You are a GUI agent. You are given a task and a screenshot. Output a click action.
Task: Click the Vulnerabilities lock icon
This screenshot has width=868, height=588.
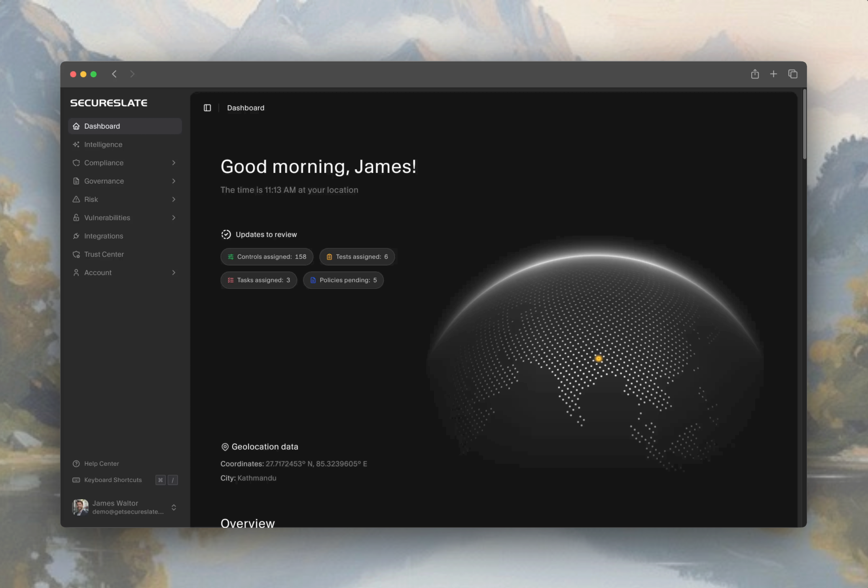coord(76,218)
